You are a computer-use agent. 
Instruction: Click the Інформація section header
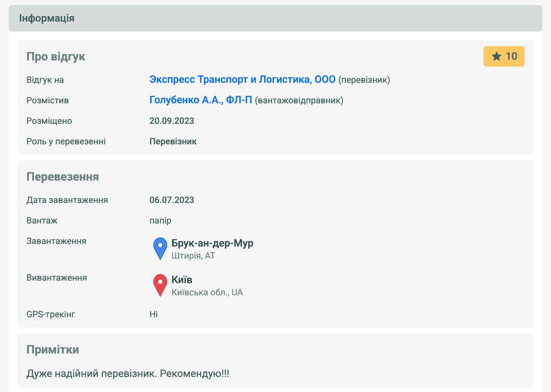coord(47,18)
